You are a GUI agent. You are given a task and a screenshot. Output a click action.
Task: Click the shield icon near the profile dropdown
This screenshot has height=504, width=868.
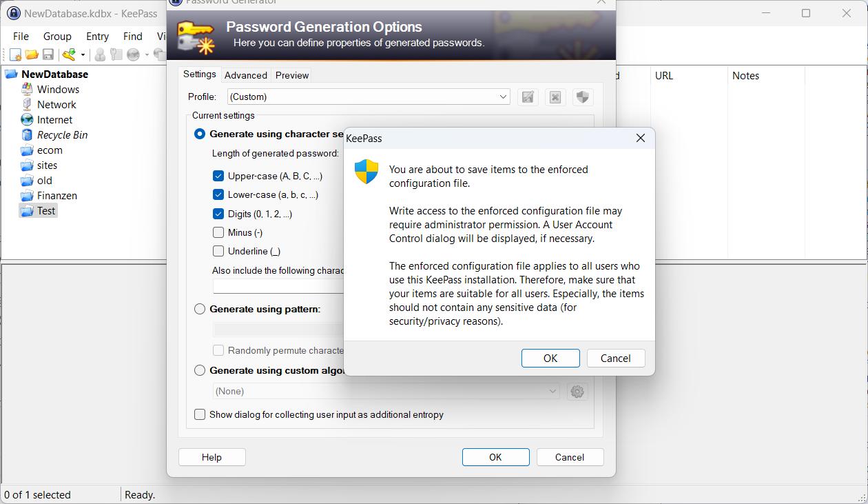click(x=582, y=97)
